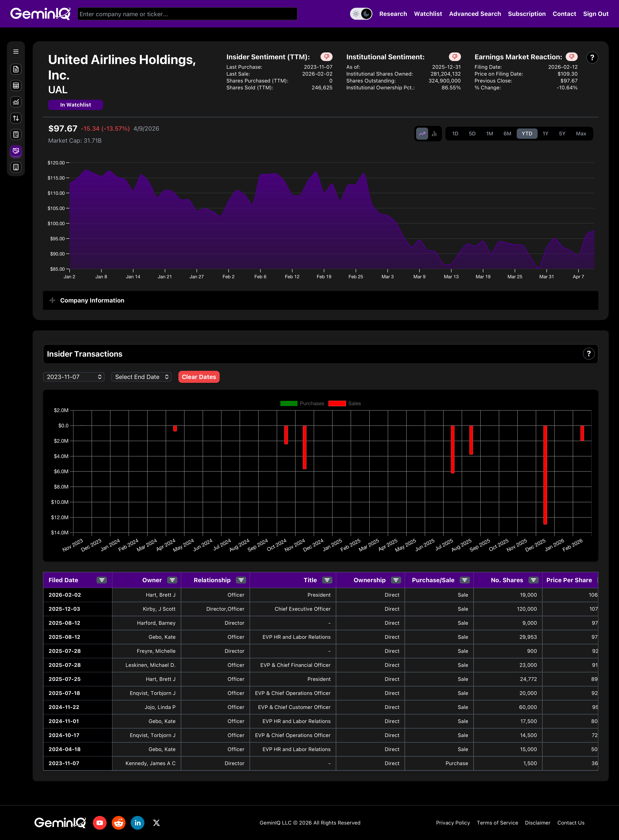Visit GeminIQ YouTube page icon
Image resolution: width=619 pixels, height=840 pixels.
[x=100, y=823]
